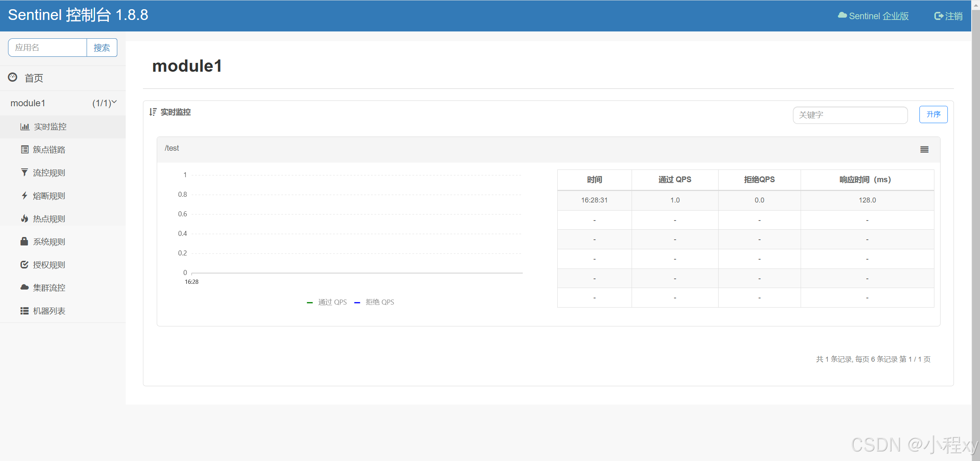Click the 16:28 label on the chart axis
Screen dimensions: 980x461
coord(192,282)
